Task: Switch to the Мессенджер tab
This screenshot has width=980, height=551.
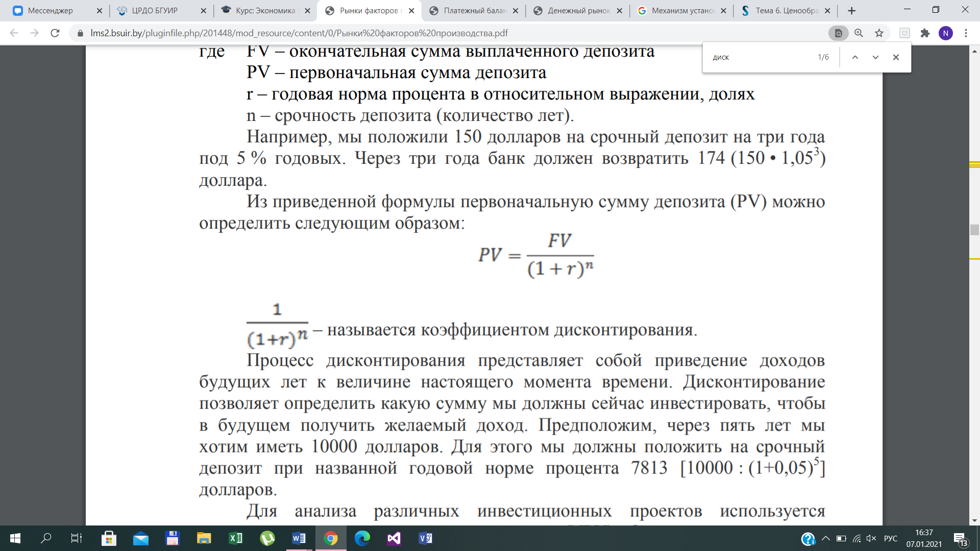Action: coord(51,11)
